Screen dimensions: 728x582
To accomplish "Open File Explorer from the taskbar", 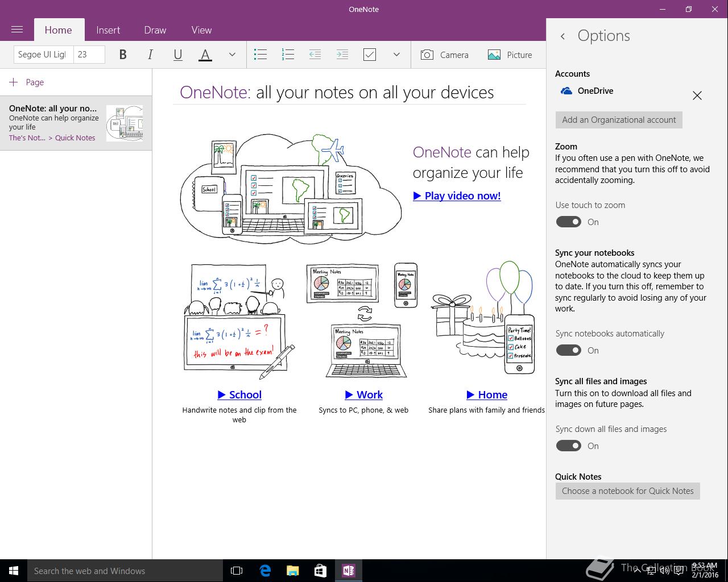I will point(292,571).
